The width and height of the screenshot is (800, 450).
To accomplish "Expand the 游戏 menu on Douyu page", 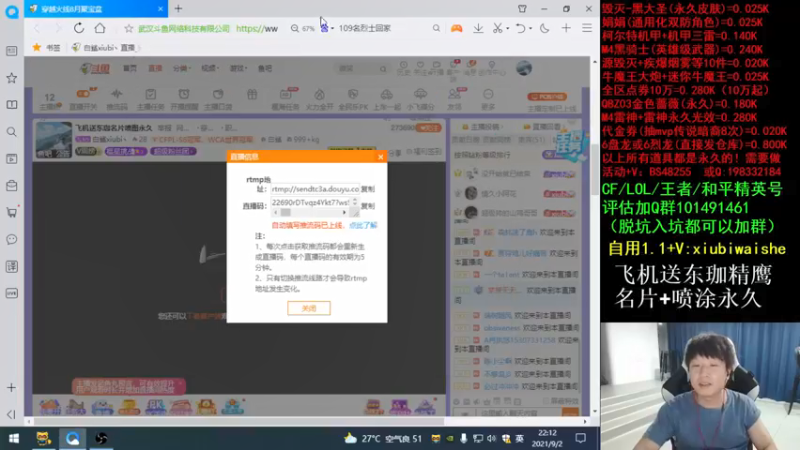I will 238,68.
